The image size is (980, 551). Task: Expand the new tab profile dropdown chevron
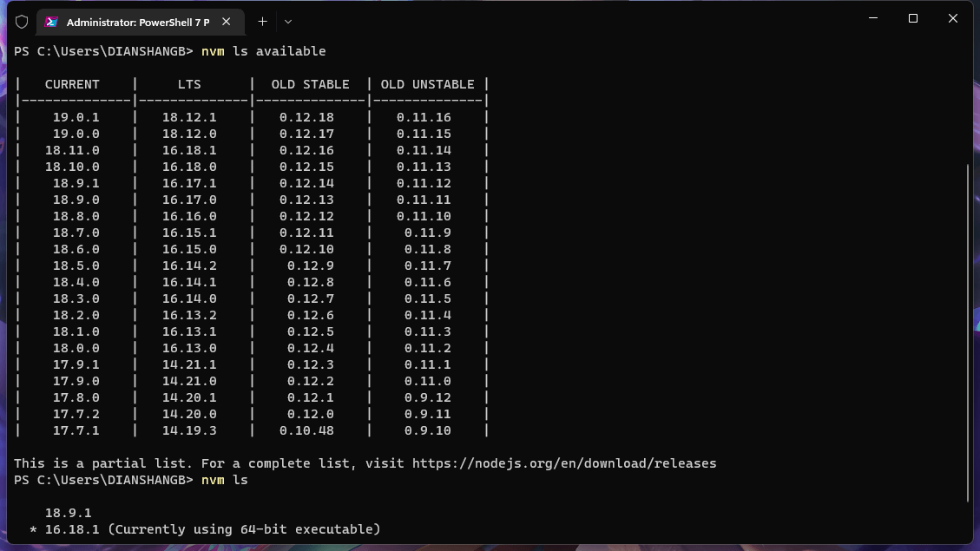[x=288, y=22]
